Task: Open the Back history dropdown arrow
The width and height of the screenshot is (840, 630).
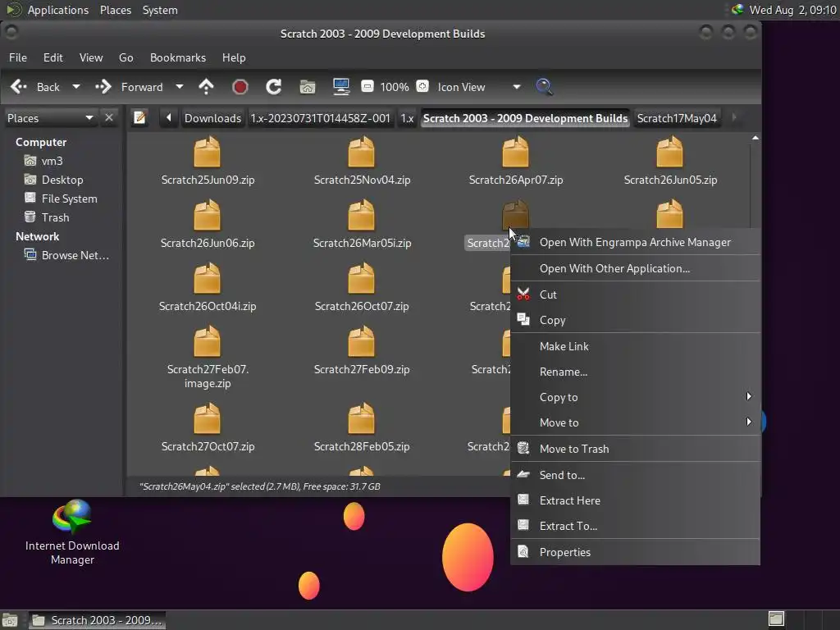Action: tap(76, 87)
